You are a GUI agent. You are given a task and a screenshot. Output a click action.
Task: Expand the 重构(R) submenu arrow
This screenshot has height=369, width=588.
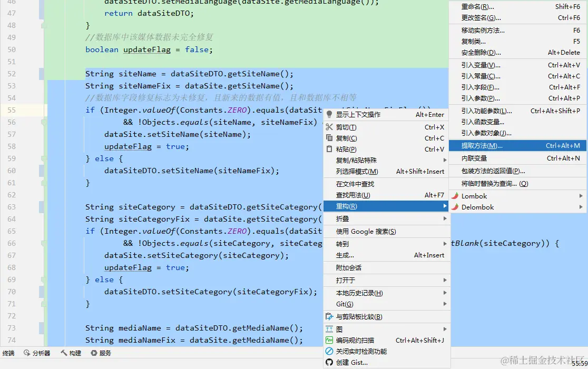pyautogui.click(x=445, y=206)
